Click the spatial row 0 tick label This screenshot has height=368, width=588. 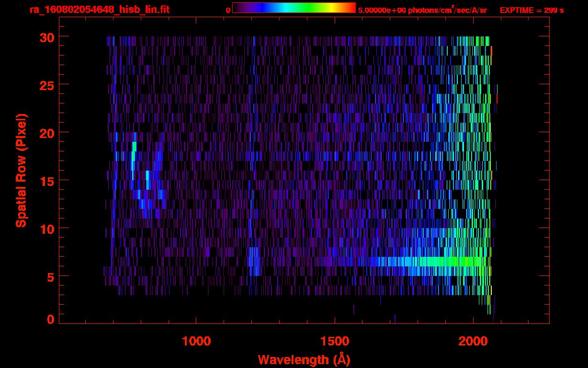[x=51, y=320]
